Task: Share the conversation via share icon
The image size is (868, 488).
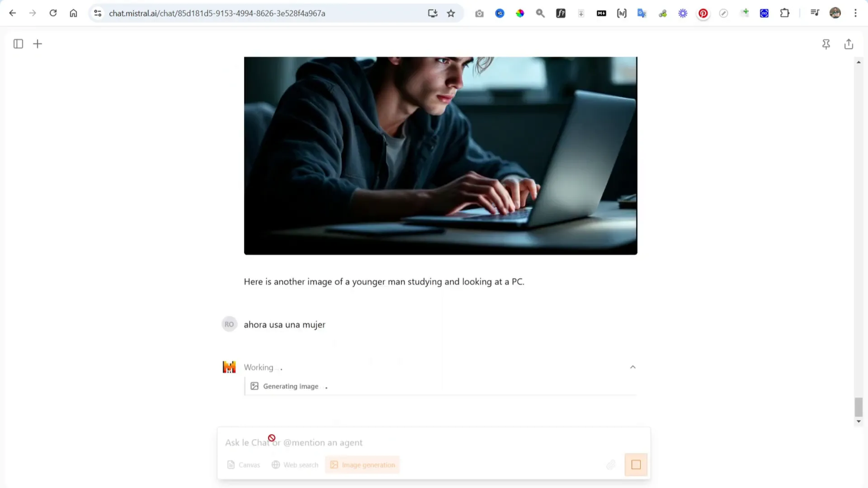Action: [x=849, y=44]
